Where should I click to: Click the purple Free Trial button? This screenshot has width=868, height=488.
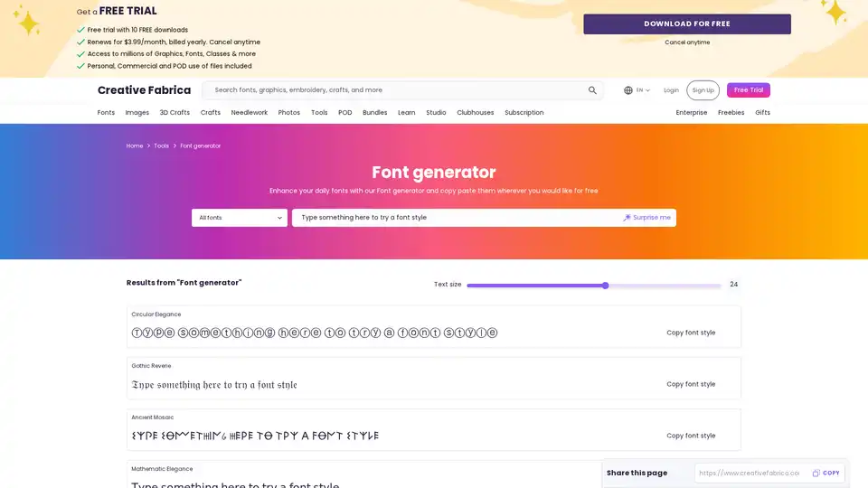click(748, 90)
